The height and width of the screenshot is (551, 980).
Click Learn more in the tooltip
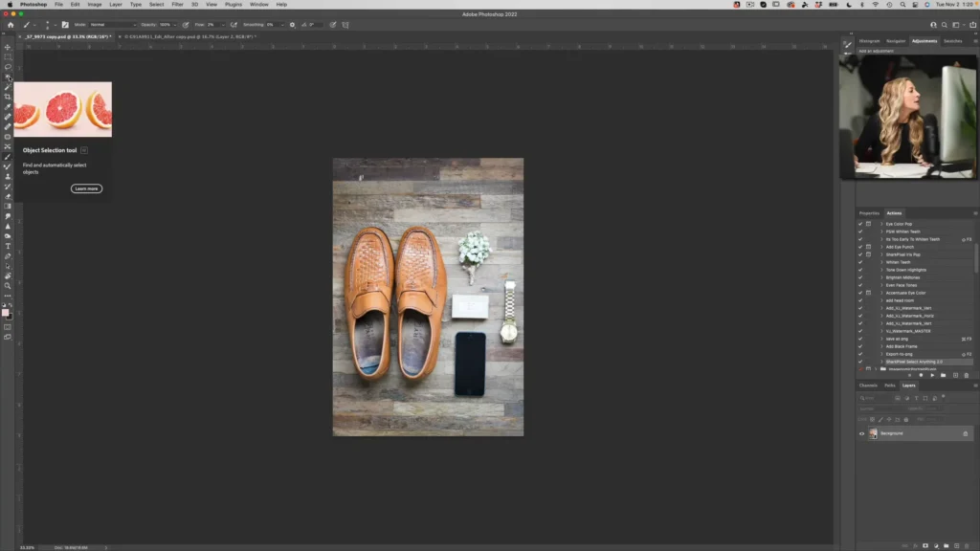(86, 188)
